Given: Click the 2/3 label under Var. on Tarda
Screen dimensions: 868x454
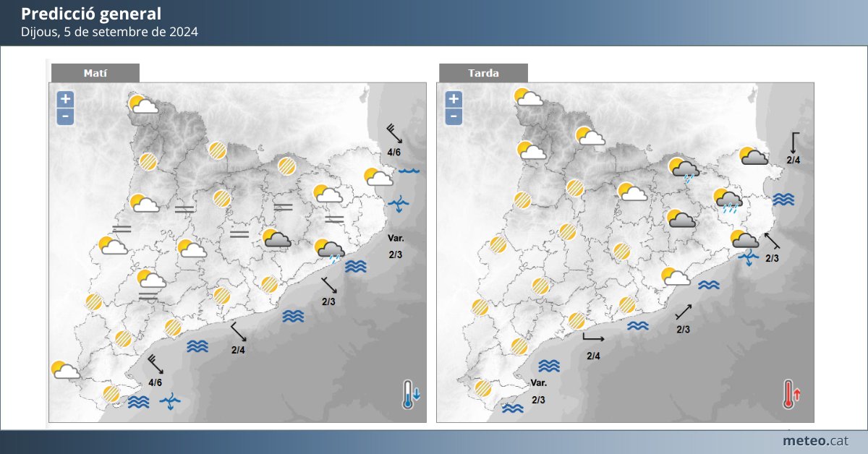Looking at the screenshot, I should (x=538, y=400).
